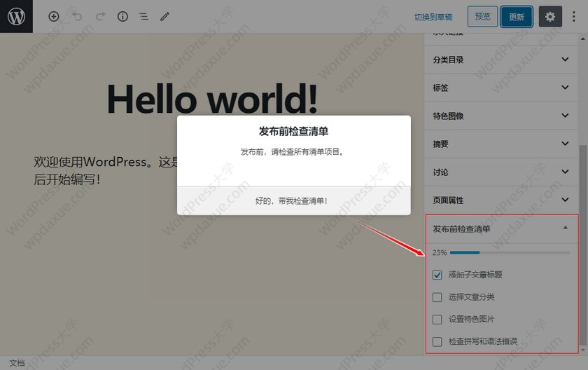Click 发布前,请检查所有清单项目 dialog text
The image size is (588, 370).
[292, 152]
